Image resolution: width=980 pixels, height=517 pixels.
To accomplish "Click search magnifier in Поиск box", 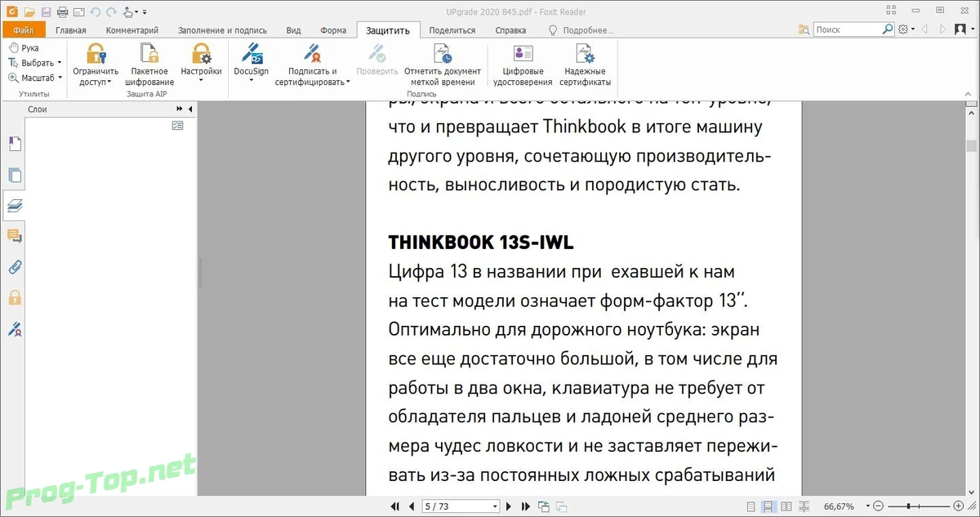I will [x=888, y=29].
